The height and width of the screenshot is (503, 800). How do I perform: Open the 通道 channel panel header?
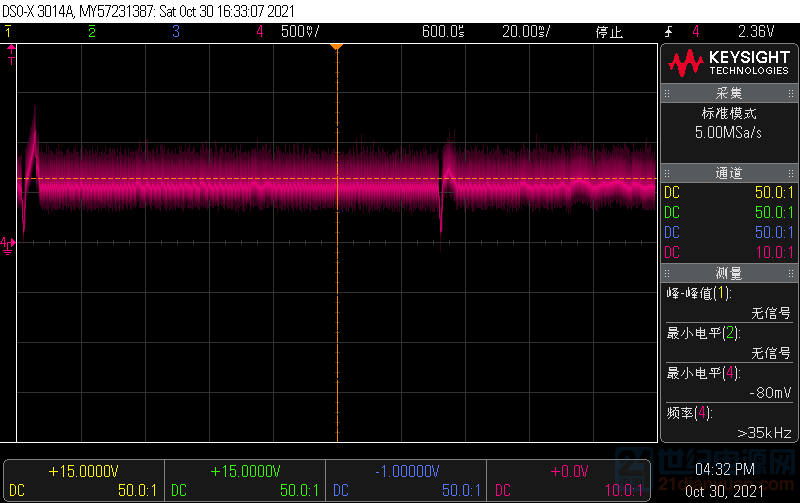click(729, 173)
